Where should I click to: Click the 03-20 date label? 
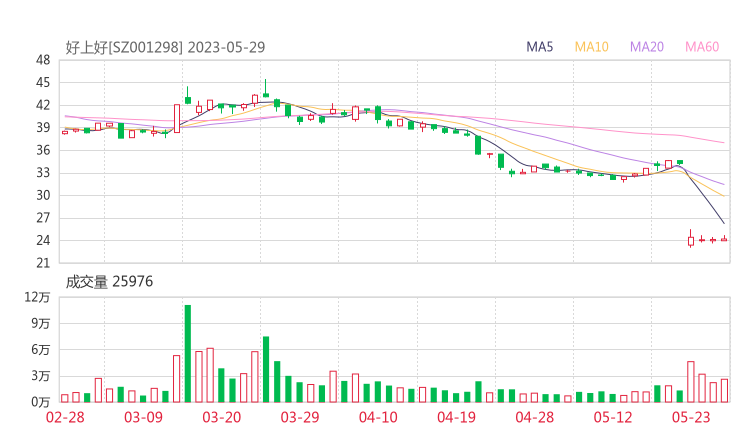point(222,417)
